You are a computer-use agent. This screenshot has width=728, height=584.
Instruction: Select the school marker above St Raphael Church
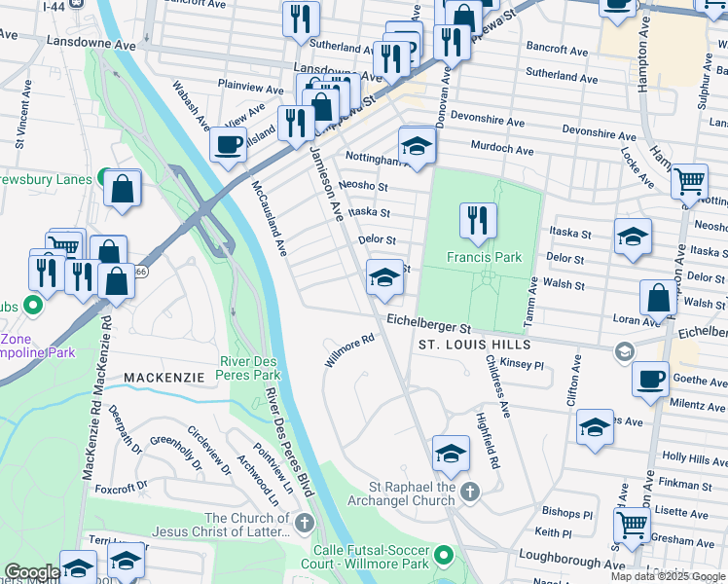(451, 455)
